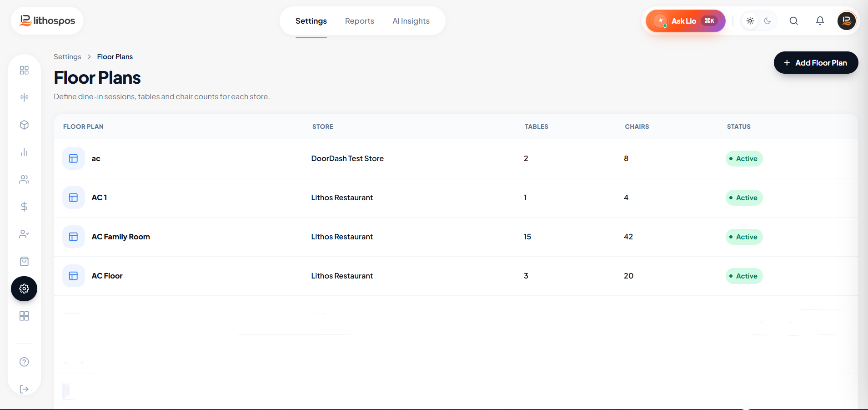Click the Ask Lio button
The image size is (868, 410).
[685, 21]
